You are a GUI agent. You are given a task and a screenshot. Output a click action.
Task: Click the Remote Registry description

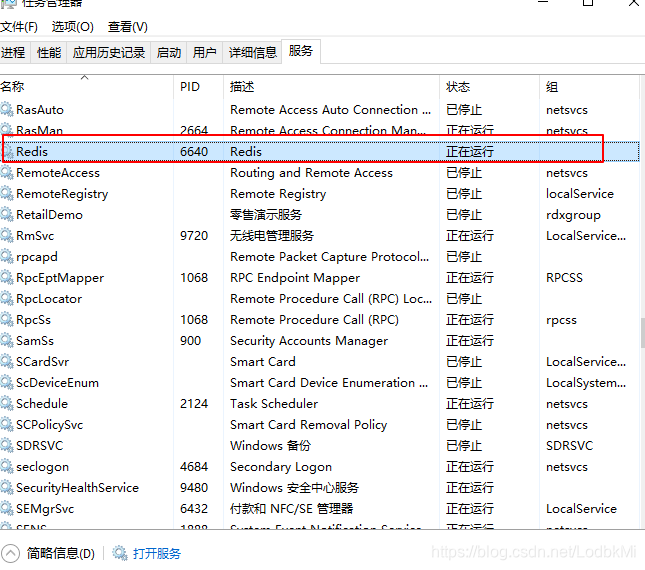coord(278,194)
